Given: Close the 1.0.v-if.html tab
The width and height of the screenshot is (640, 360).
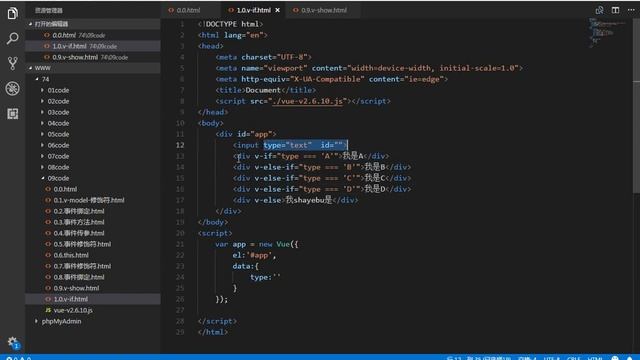Looking at the screenshot, I should pyautogui.click(x=278, y=10).
